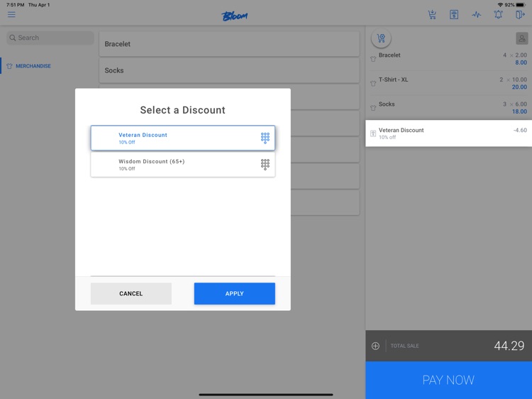Click the Bracelet 8.00 line total
Image resolution: width=532 pixels, height=399 pixels.
click(521, 62)
